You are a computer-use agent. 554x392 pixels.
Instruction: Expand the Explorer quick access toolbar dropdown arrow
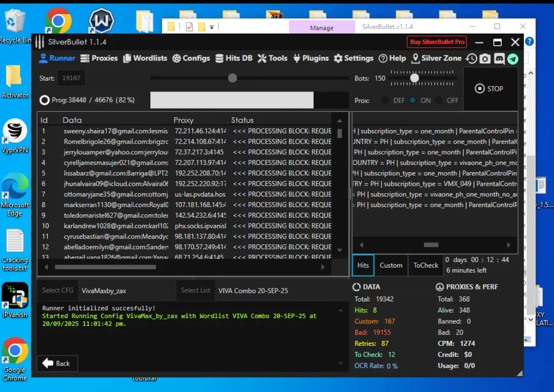click(211, 27)
